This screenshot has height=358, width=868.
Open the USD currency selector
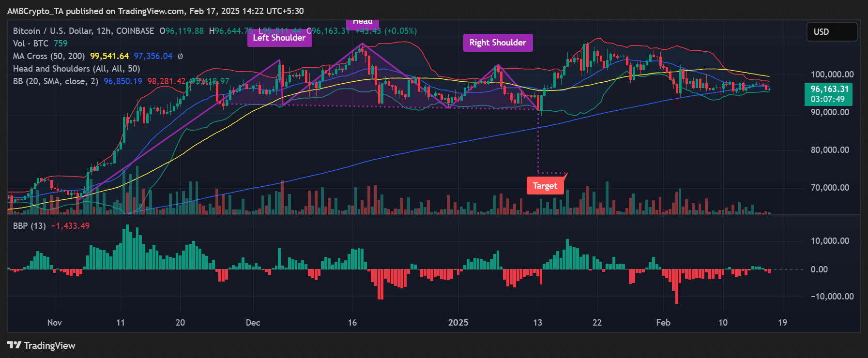click(832, 32)
